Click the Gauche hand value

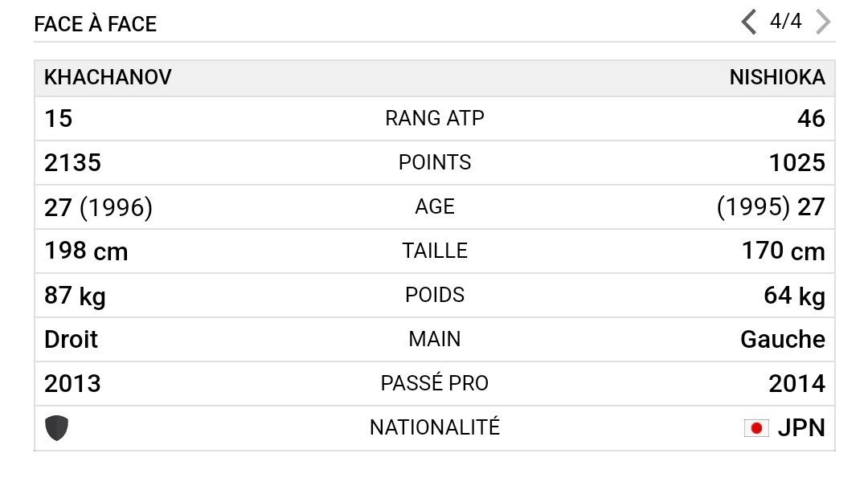[x=782, y=340]
